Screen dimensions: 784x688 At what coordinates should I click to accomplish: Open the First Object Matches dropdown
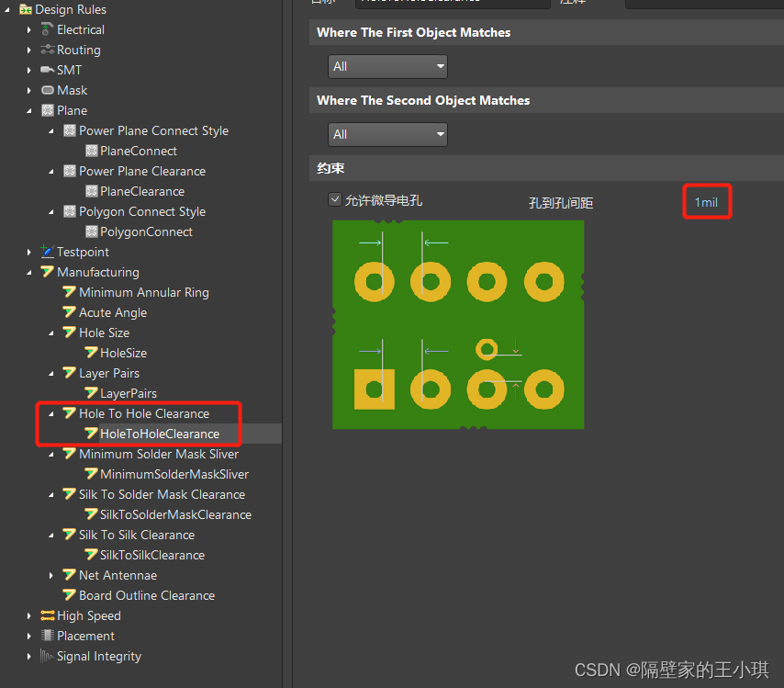tap(387, 66)
